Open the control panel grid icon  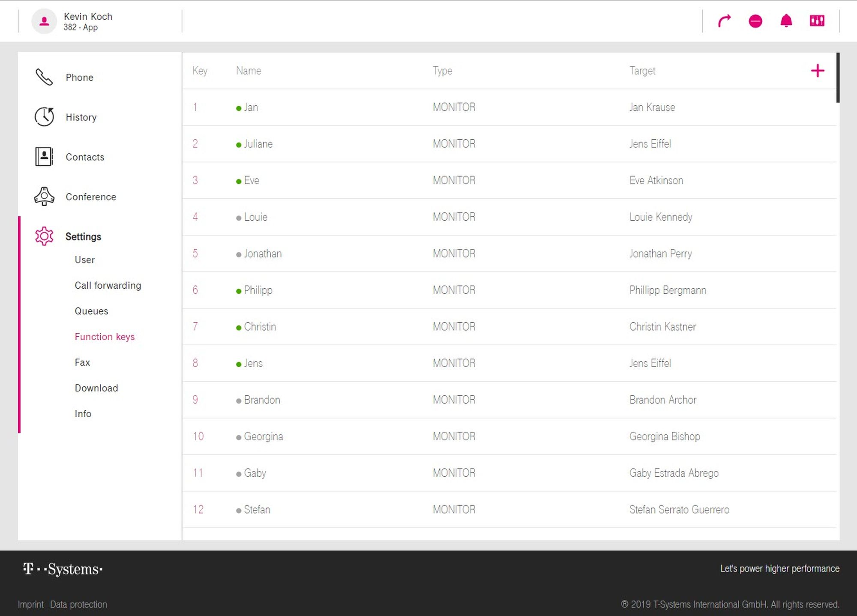coord(817,21)
